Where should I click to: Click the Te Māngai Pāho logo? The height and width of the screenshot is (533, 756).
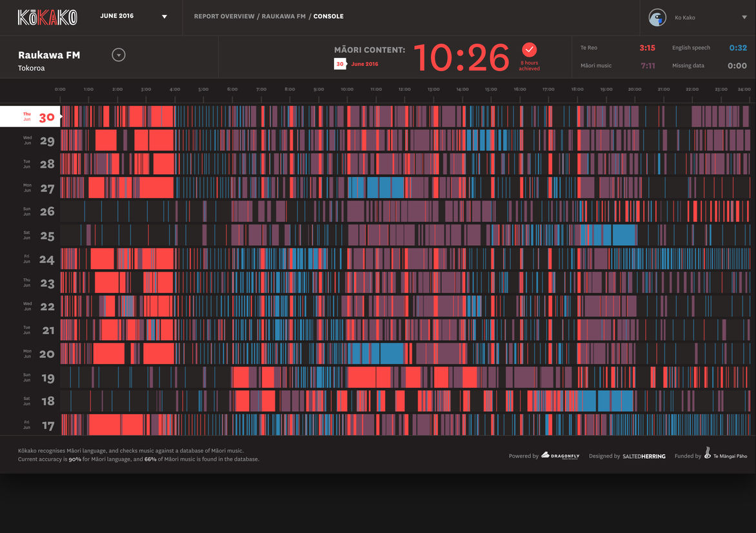coord(726,455)
